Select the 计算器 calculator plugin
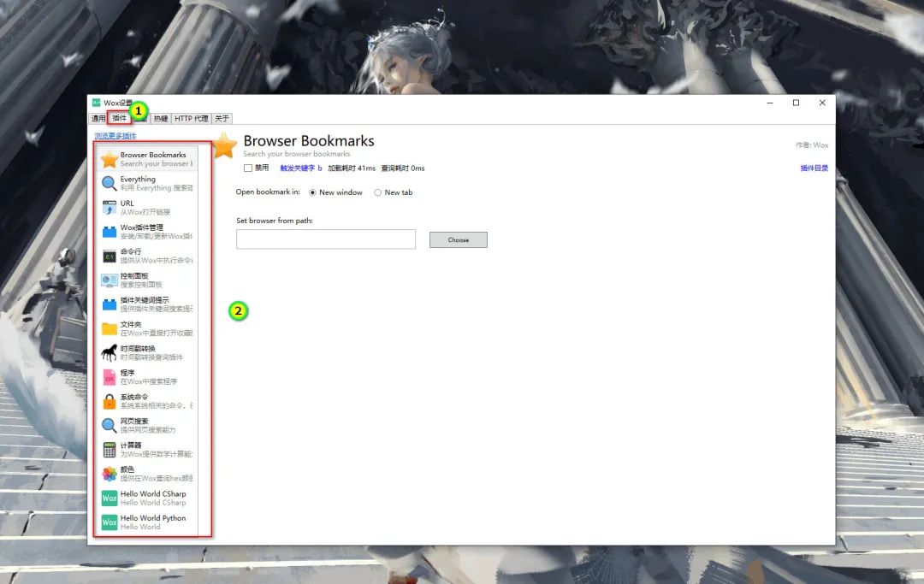The width and height of the screenshot is (924, 584). (147, 449)
